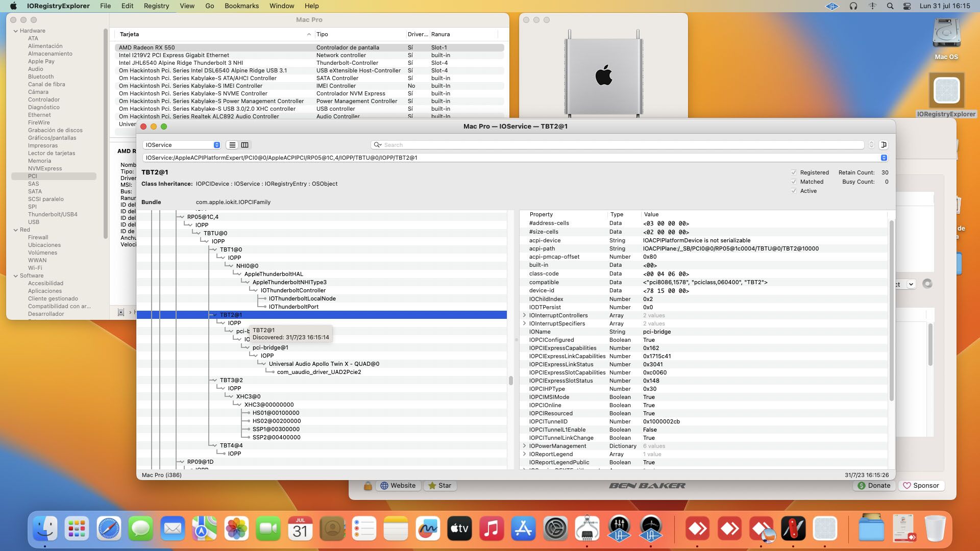This screenshot has width=980, height=551.
Task: Click the Sponsor button
Action: coord(921,486)
